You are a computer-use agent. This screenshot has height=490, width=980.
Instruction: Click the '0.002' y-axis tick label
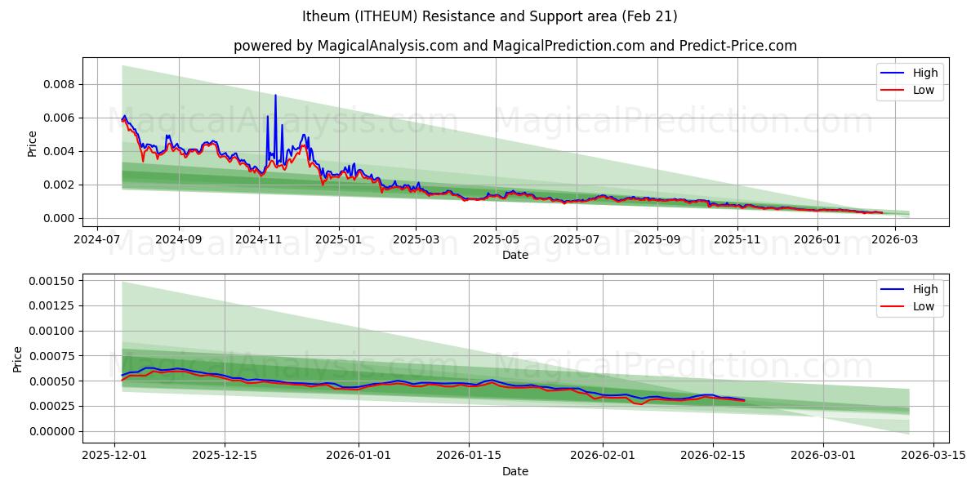pyautogui.click(x=59, y=185)
